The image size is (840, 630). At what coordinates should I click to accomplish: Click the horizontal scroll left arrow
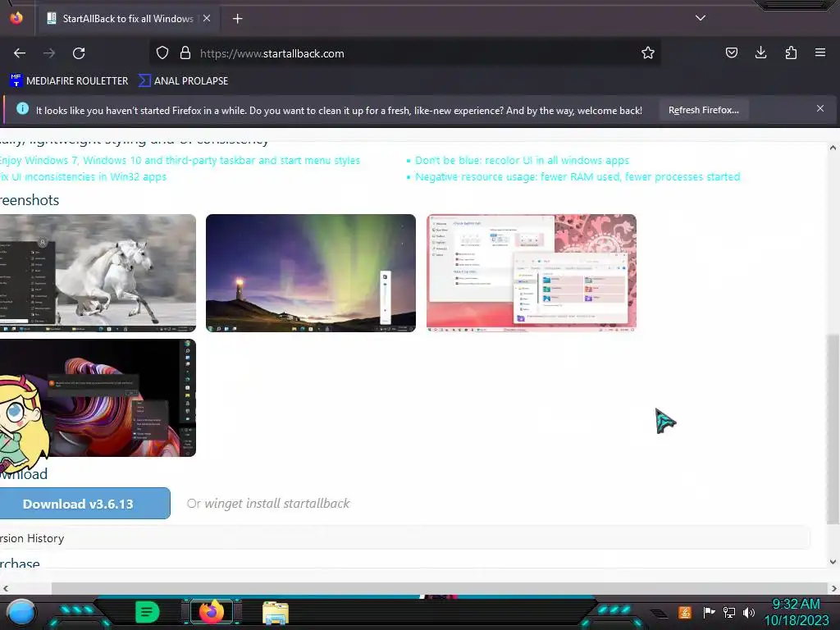point(6,588)
